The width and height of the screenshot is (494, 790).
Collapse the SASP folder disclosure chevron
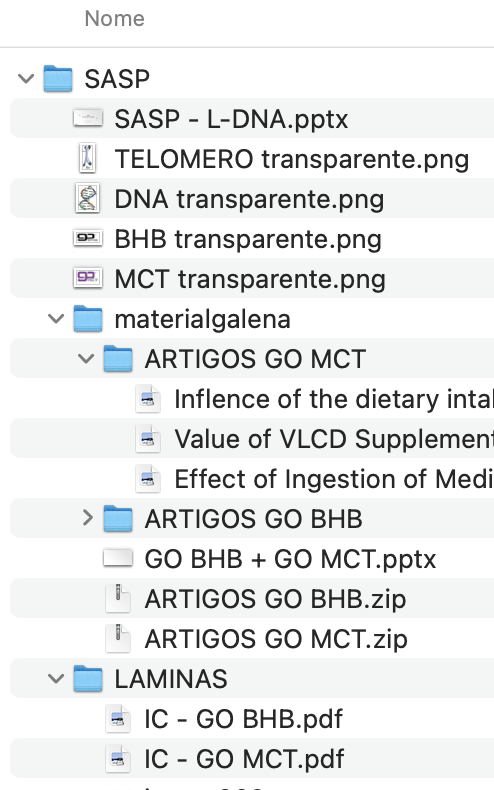click(26, 79)
